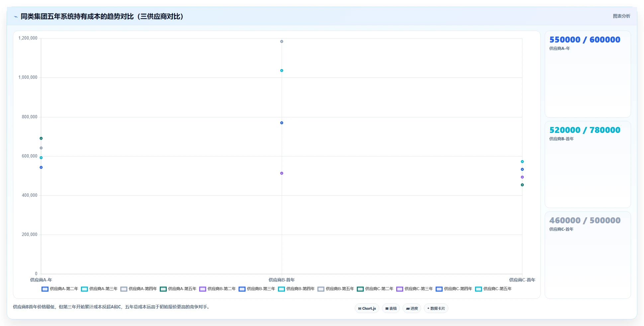Hide the 供应商B-第五年 legend series

point(336,289)
